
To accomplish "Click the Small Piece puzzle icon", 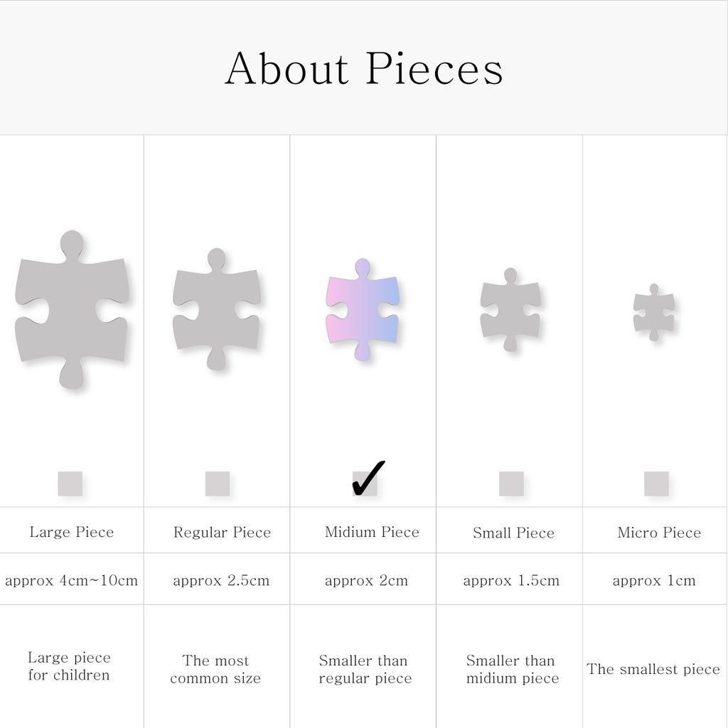I will [510, 310].
